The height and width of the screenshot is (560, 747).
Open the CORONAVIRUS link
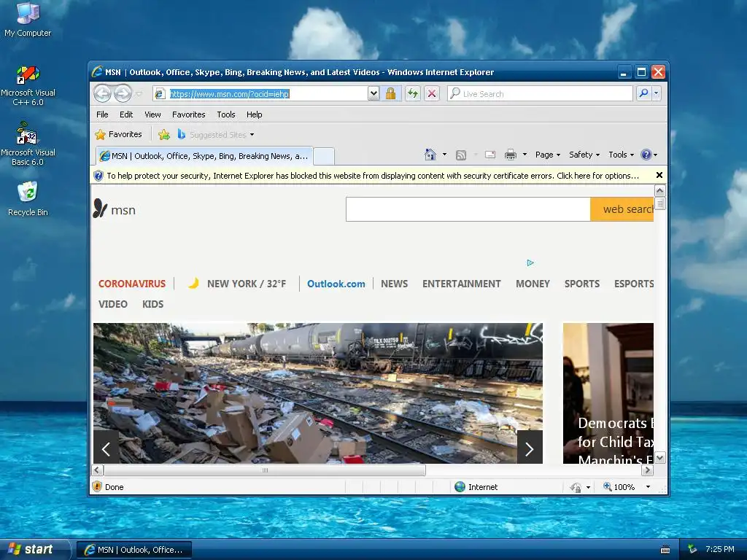132,284
